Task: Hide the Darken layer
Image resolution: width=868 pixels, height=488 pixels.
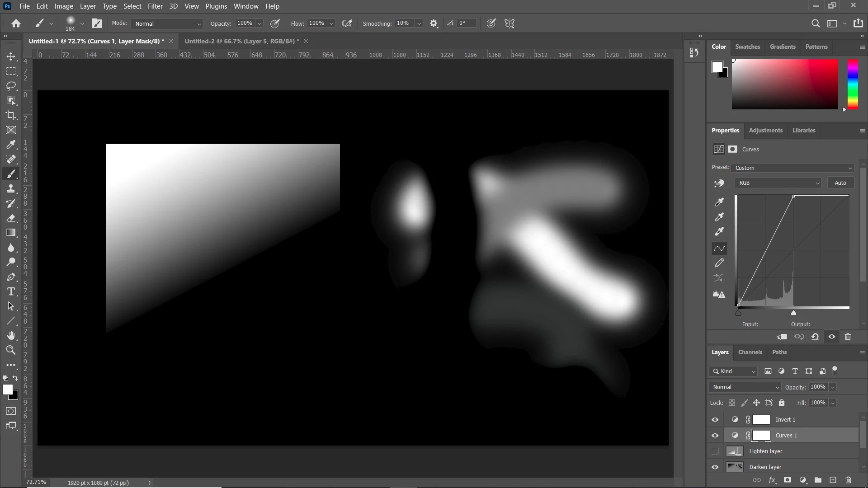Action: tap(715, 467)
